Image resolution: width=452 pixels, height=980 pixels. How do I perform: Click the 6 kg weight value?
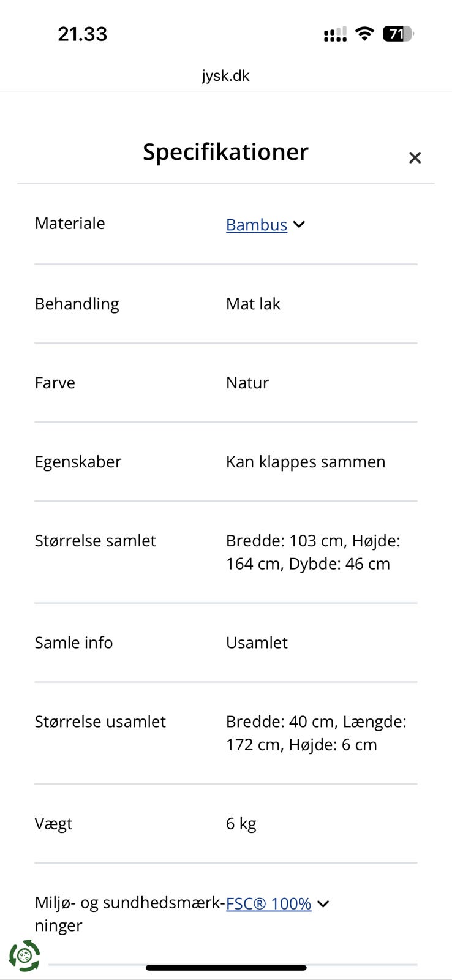(241, 824)
